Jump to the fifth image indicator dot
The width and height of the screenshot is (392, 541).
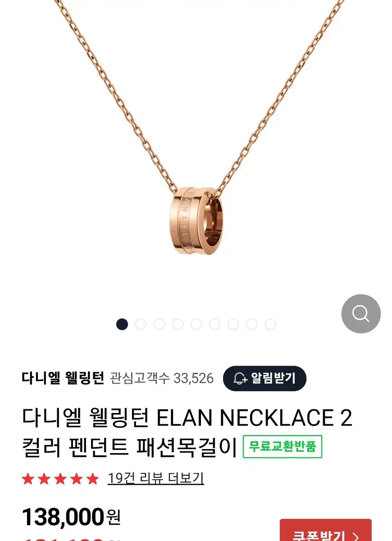click(x=196, y=324)
